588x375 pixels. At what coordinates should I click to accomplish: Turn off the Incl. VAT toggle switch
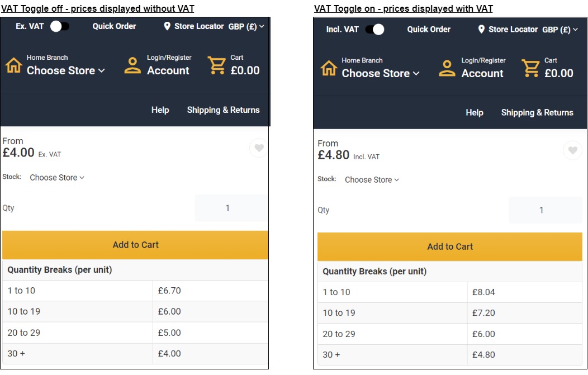coord(374,29)
